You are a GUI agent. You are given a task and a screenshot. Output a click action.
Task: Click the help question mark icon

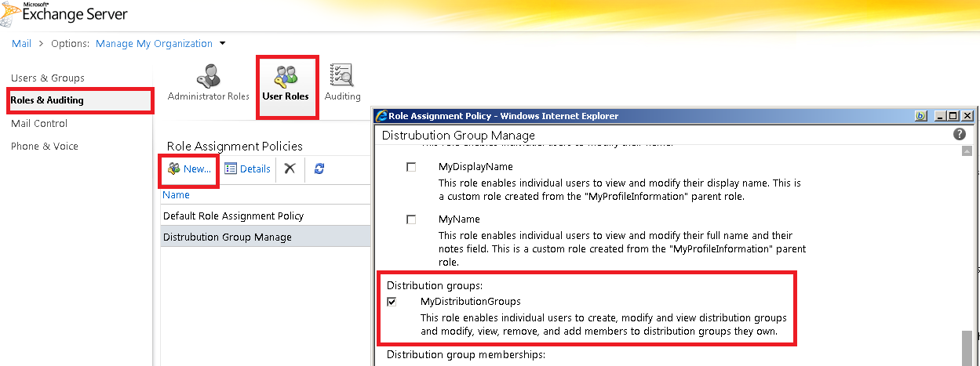coord(959,135)
